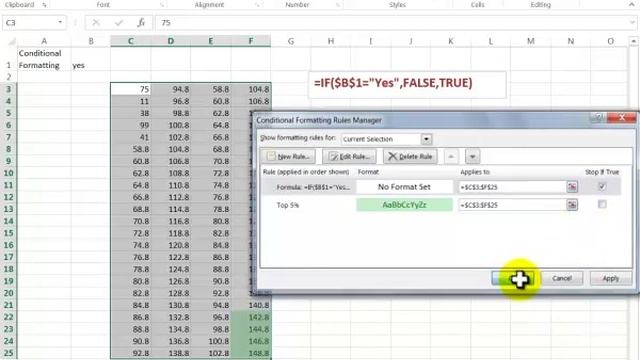Click green cell with value 142.8
The image size is (640, 360).
(x=251, y=317)
